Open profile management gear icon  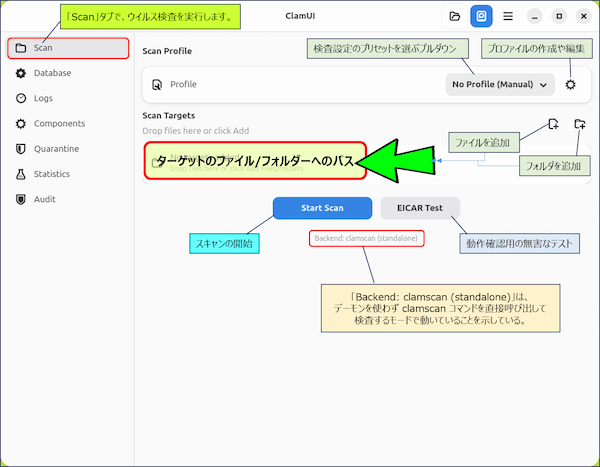click(x=571, y=85)
